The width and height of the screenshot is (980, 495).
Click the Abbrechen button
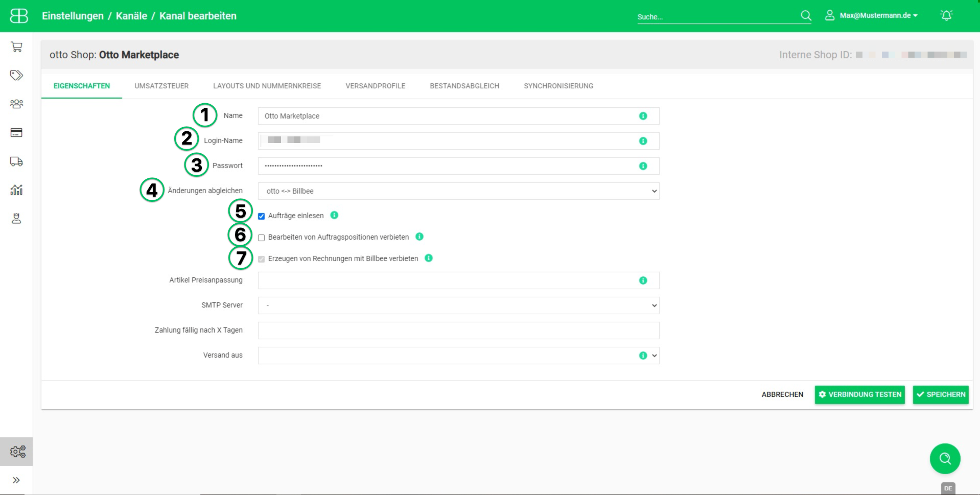(x=782, y=394)
